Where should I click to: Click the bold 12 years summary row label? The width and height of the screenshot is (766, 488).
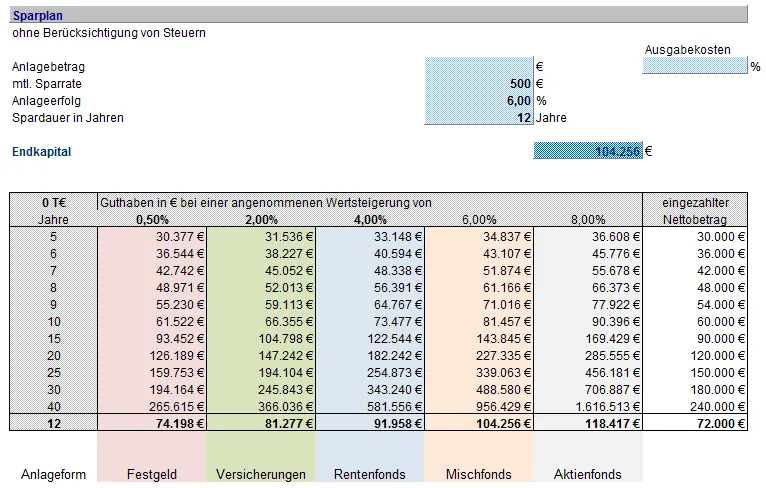53,423
